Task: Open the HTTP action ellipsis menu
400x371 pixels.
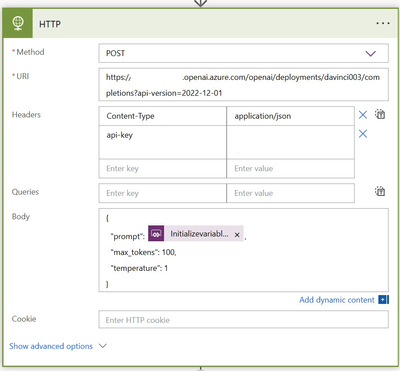Action: tap(383, 23)
